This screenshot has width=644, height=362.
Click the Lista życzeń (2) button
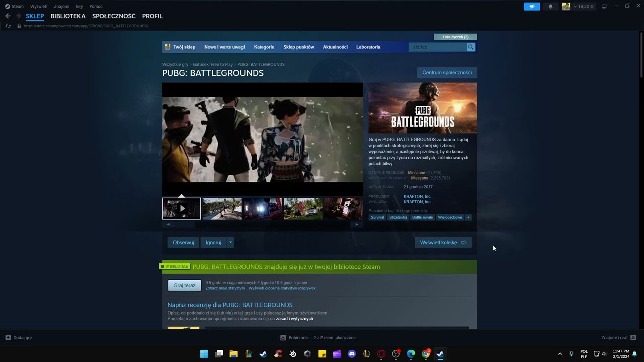pyautogui.click(x=455, y=37)
